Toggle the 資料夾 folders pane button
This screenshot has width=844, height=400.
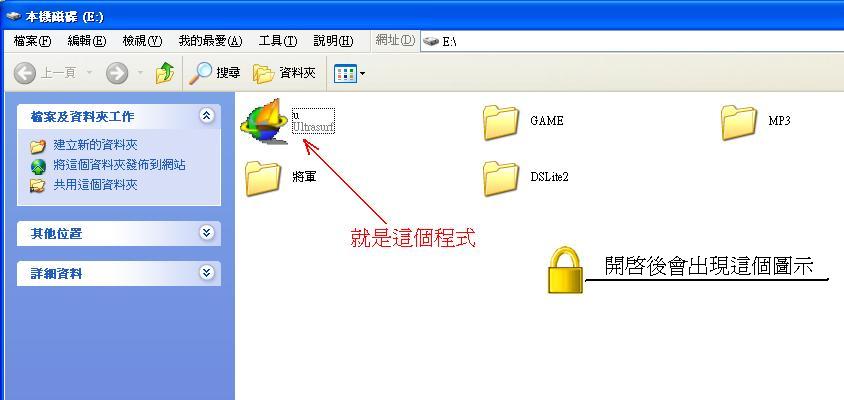tap(284, 73)
